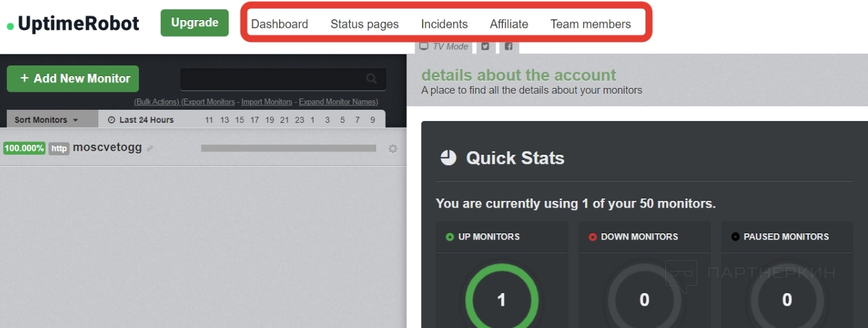Click the Export Monitors link
The image size is (868, 328).
tap(208, 102)
